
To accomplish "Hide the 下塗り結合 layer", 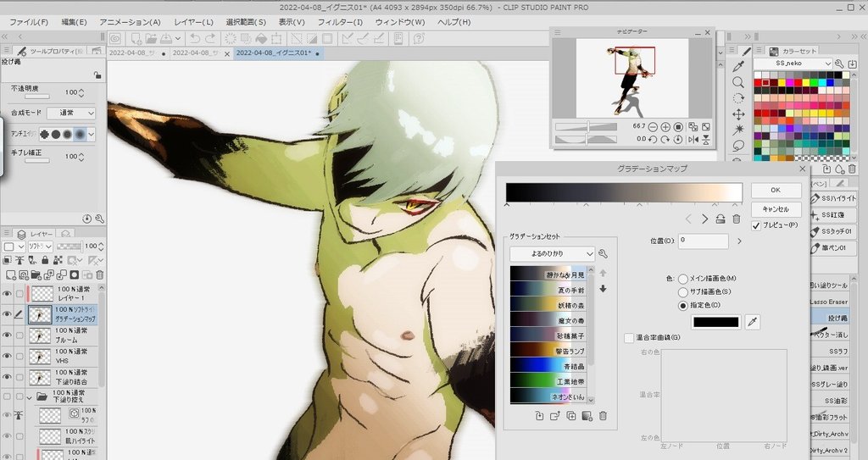I will (7, 377).
